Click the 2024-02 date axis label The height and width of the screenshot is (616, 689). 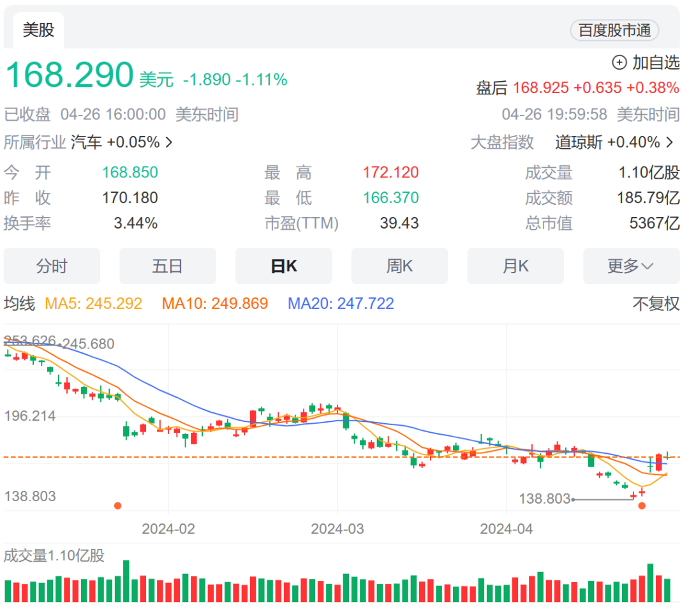(x=168, y=529)
